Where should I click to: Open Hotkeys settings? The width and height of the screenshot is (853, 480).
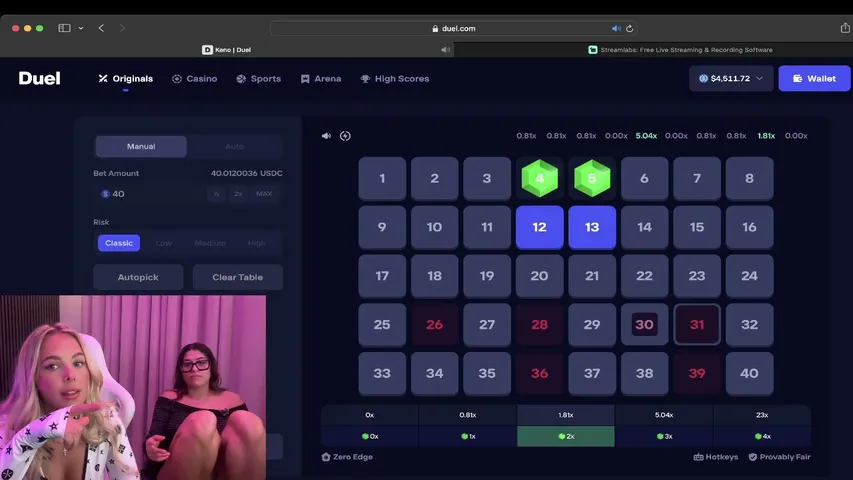[x=716, y=457]
